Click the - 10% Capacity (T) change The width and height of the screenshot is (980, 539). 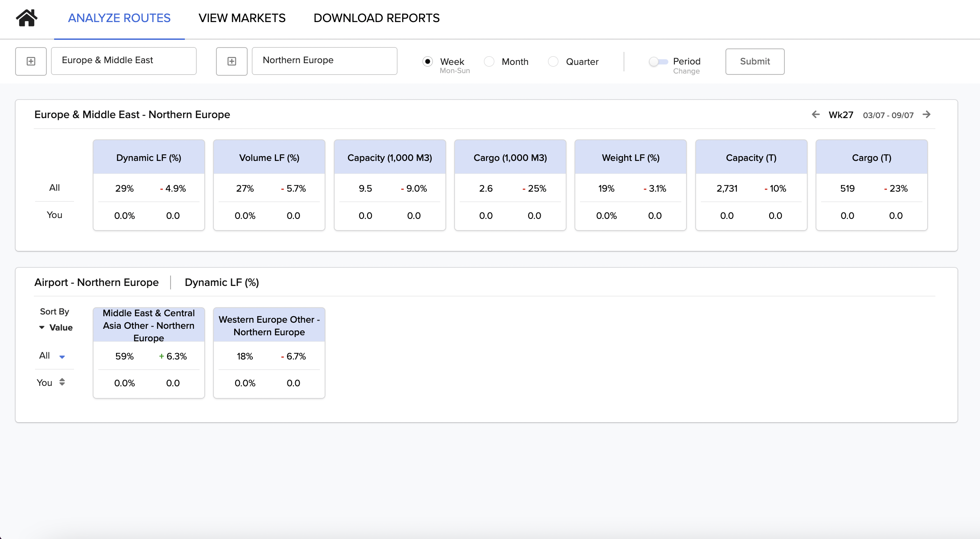[775, 189]
